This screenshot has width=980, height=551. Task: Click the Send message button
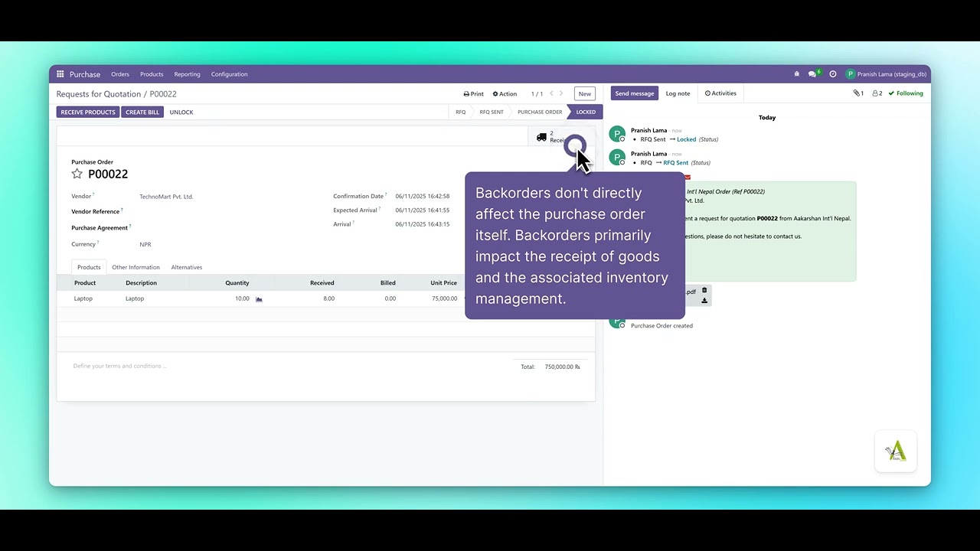coord(635,93)
